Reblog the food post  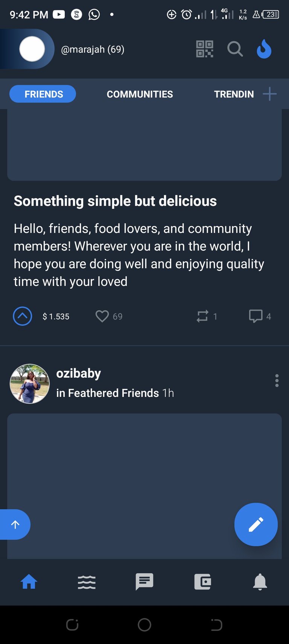click(x=202, y=316)
